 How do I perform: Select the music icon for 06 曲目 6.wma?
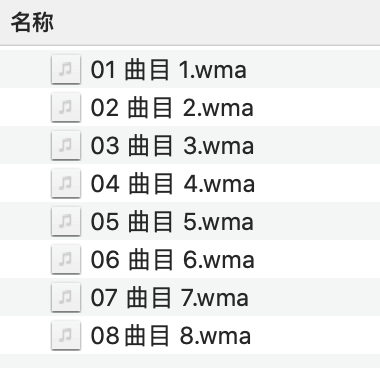coord(66,259)
